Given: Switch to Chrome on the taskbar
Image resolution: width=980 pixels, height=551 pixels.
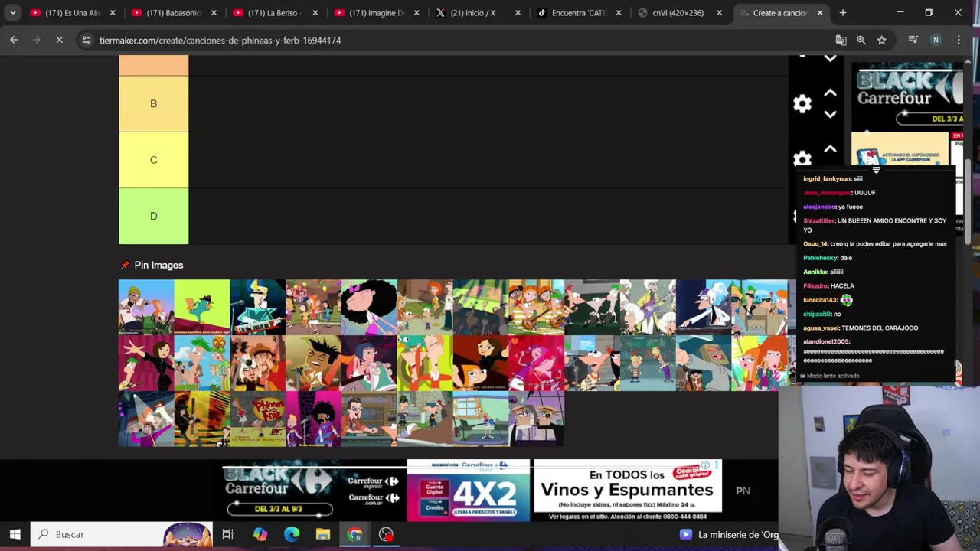Looking at the screenshot, I should click(354, 534).
